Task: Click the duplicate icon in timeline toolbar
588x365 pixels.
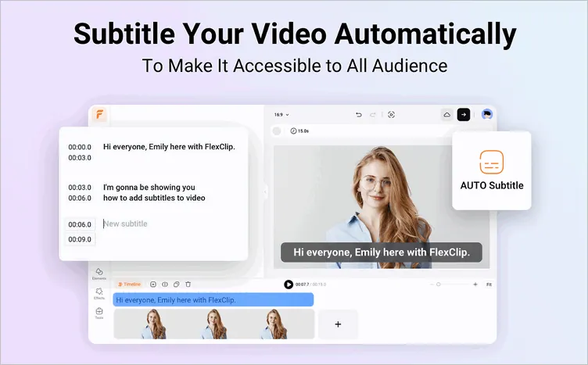Action: click(176, 284)
